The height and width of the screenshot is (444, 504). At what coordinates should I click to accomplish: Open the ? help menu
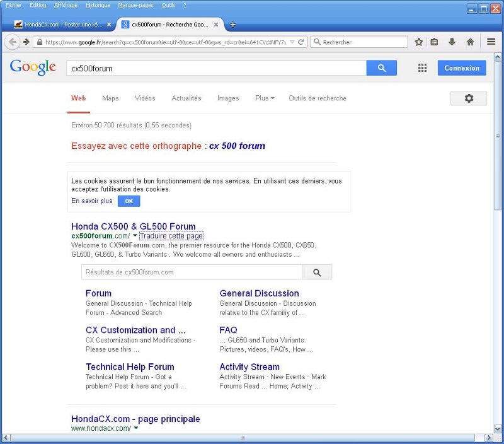pyautogui.click(x=185, y=5)
